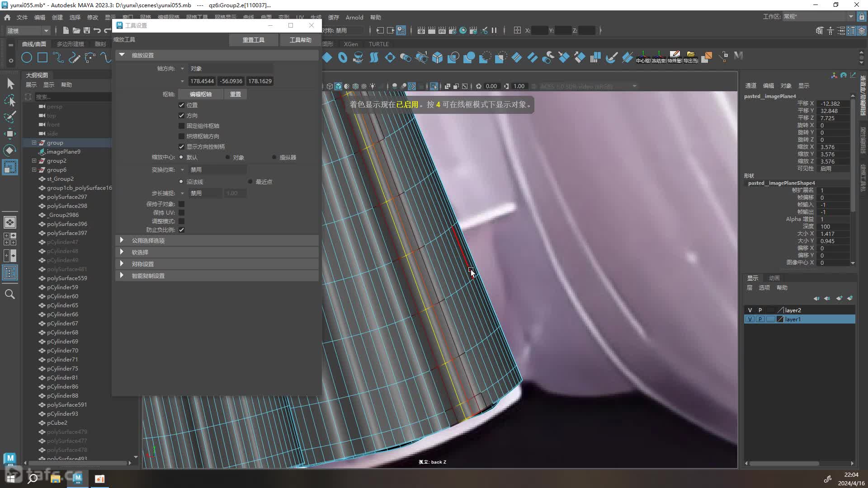Image resolution: width=868 pixels, height=488 pixels.
Task: Select the 操纵器 scale center radio button
Action: point(274,157)
